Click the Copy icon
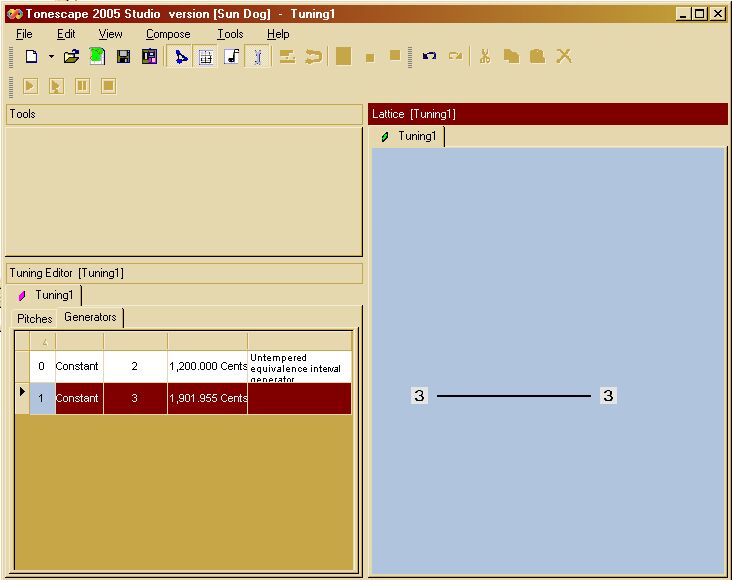Viewport: 732px width, 580px height. [x=511, y=57]
